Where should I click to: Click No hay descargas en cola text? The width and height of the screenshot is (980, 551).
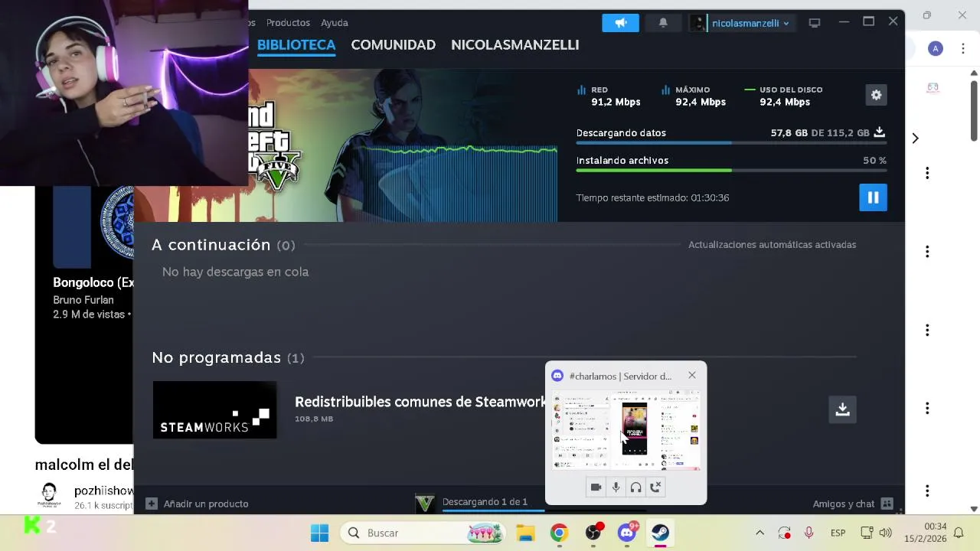[235, 272]
